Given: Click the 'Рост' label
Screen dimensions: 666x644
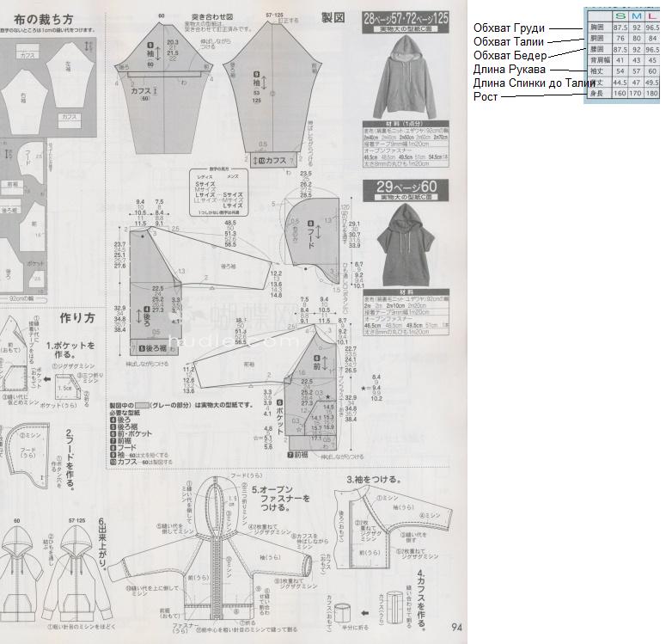Looking at the screenshot, I should click(x=486, y=97).
